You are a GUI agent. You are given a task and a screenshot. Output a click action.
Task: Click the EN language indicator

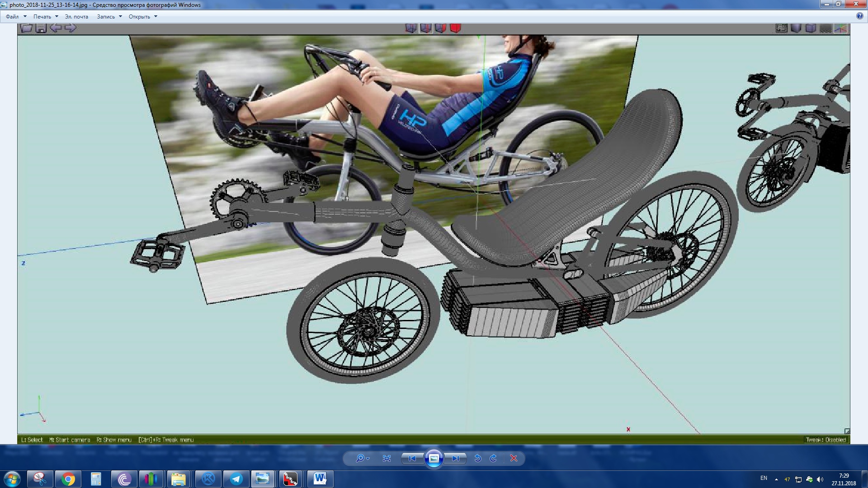(764, 478)
